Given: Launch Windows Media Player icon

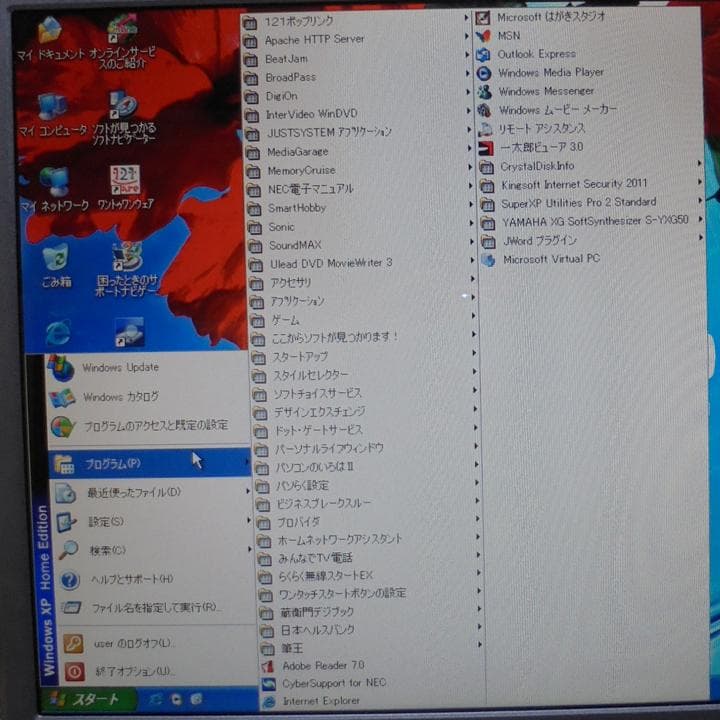Looking at the screenshot, I should pyautogui.click(x=484, y=73).
